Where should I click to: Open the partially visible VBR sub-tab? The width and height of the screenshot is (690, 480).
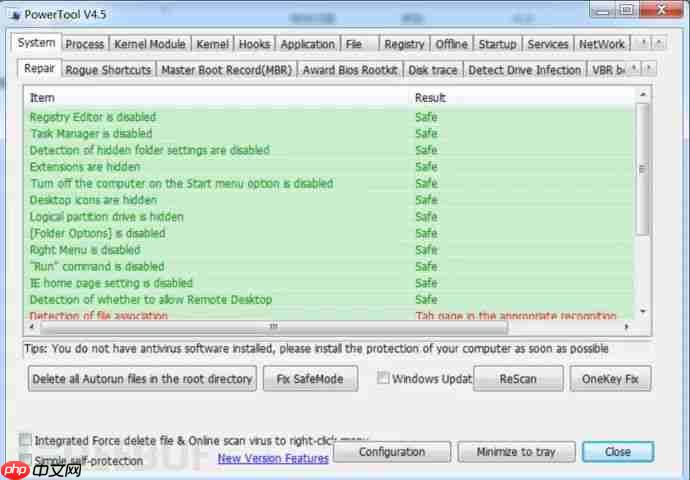(607, 70)
